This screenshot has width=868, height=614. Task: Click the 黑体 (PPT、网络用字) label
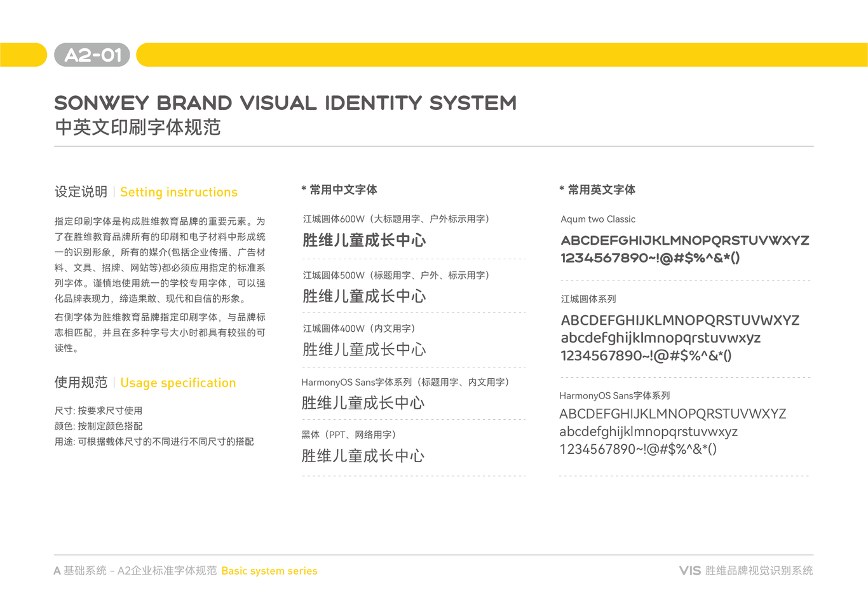point(349,435)
